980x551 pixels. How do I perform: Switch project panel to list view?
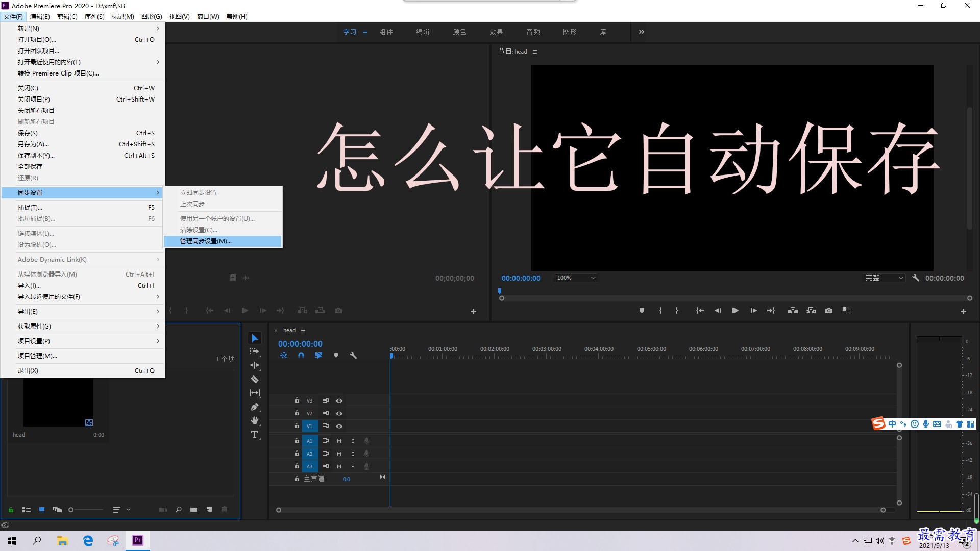click(x=27, y=509)
